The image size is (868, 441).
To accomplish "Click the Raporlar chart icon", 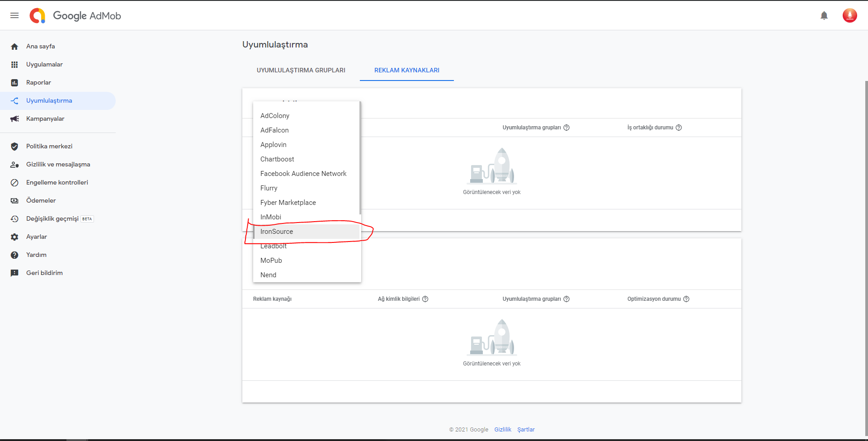I will point(14,83).
